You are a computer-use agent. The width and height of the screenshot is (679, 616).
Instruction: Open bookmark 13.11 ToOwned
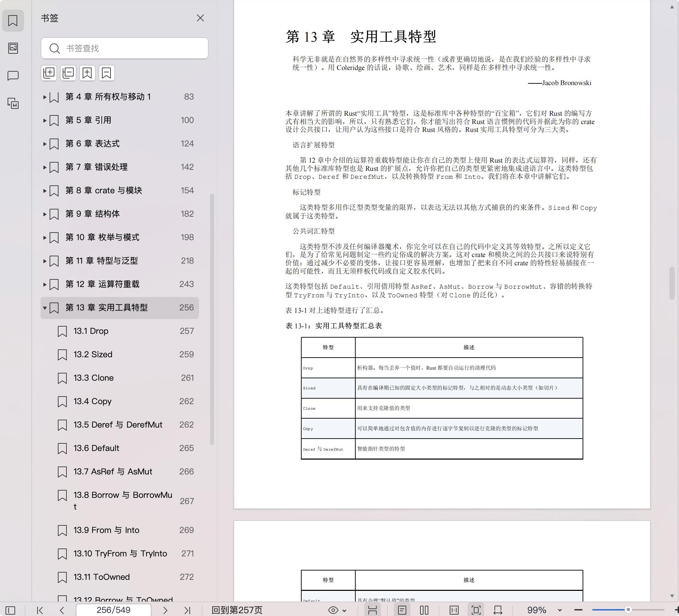click(x=120, y=577)
